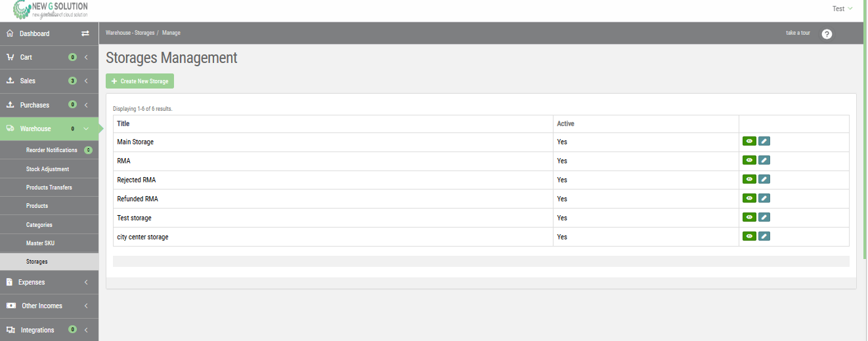The height and width of the screenshot is (341, 868).
Task: View the RMA storage via eye icon
Action: [x=749, y=160]
